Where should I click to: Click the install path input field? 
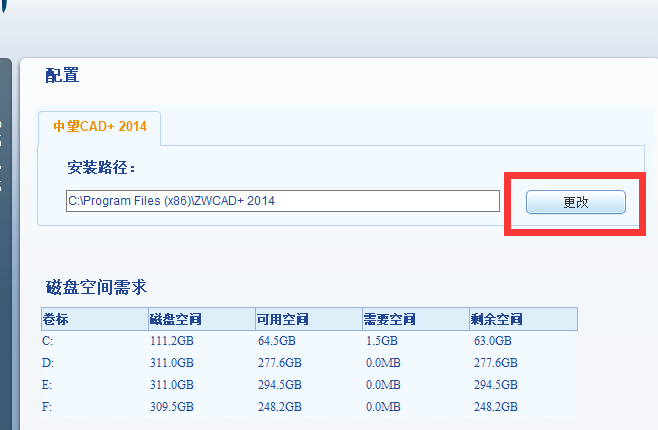282,201
